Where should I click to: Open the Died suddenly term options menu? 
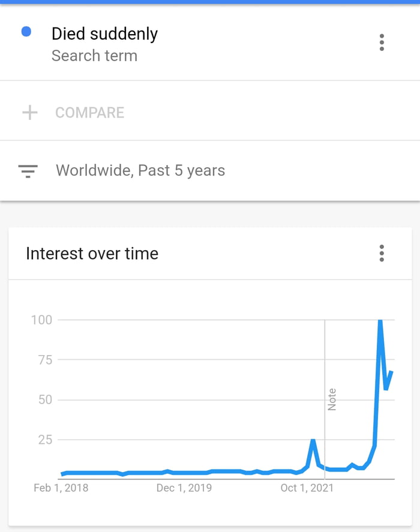click(x=382, y=42)
